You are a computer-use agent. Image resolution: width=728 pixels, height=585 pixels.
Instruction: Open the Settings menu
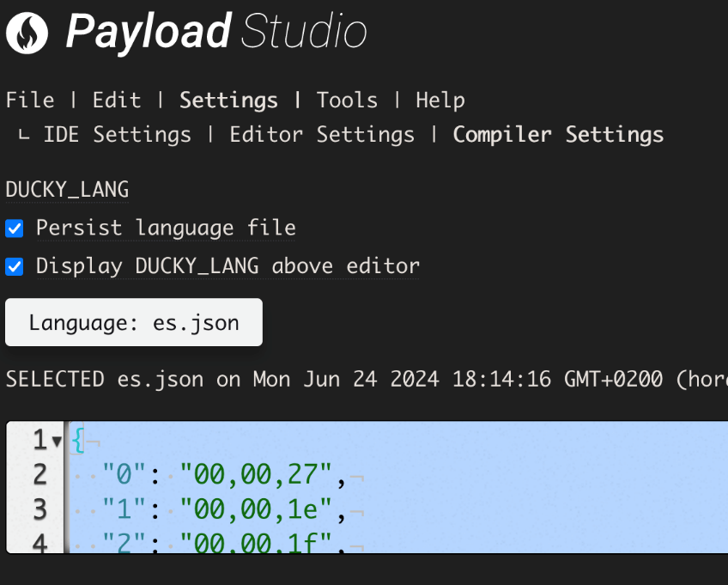(x=228, y=101)
